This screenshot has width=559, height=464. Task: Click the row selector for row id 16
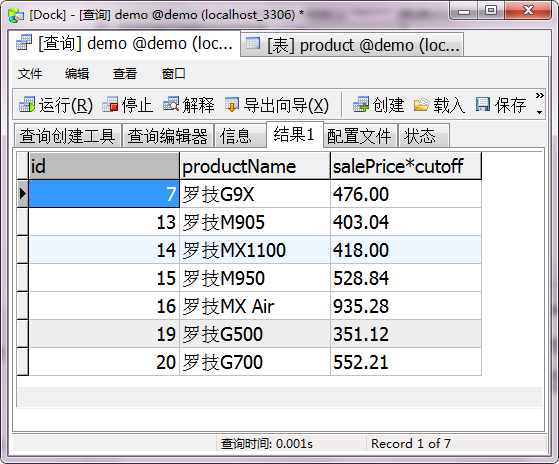[22, 306]
